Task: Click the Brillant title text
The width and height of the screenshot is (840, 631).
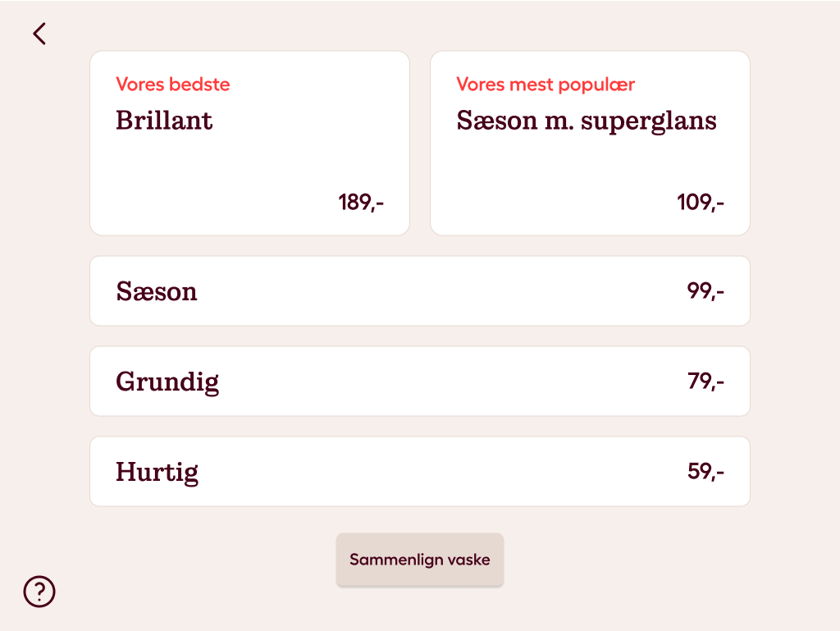Action: [164, 120]
